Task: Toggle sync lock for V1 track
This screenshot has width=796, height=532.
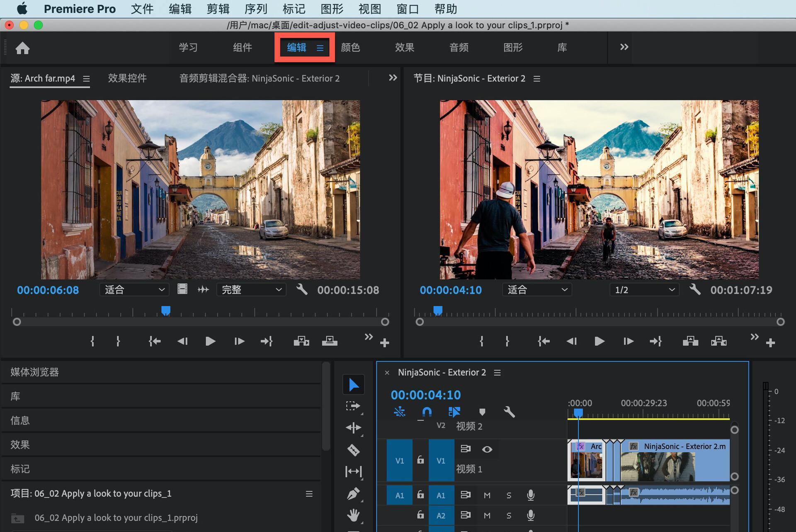Action: pos(466,449)
